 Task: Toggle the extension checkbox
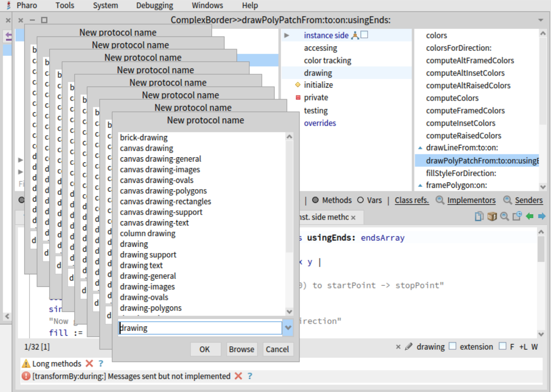452,346
